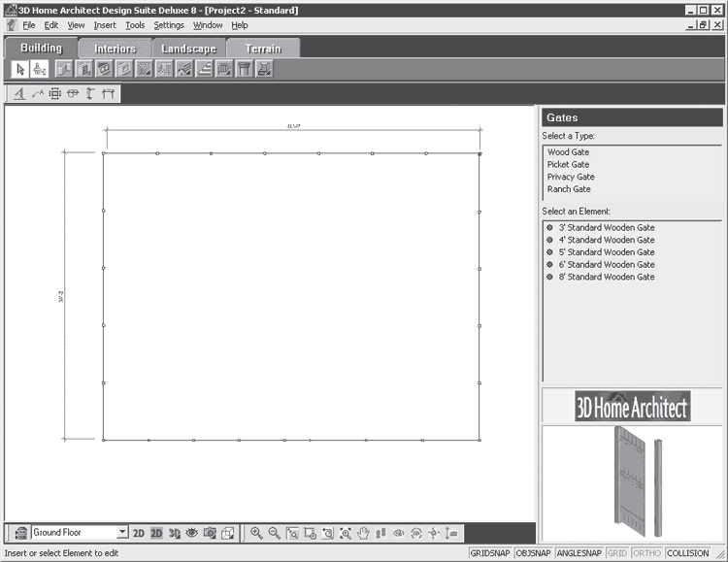Pick the Text with Leader tool

coord(37,94)
